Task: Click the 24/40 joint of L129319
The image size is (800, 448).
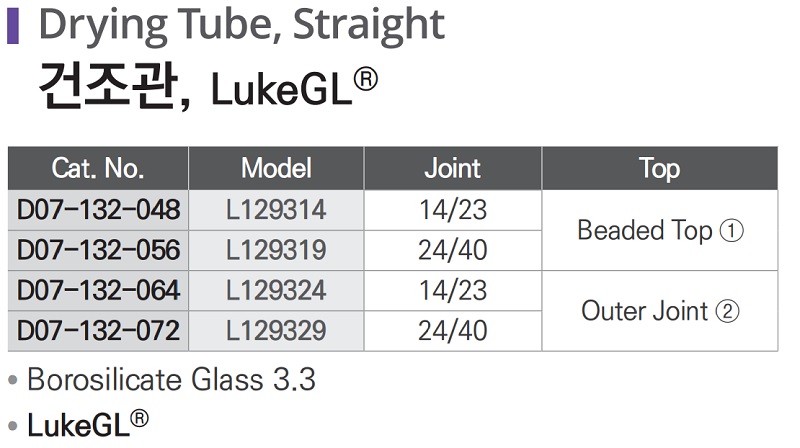Action: [x=452, y=250]
